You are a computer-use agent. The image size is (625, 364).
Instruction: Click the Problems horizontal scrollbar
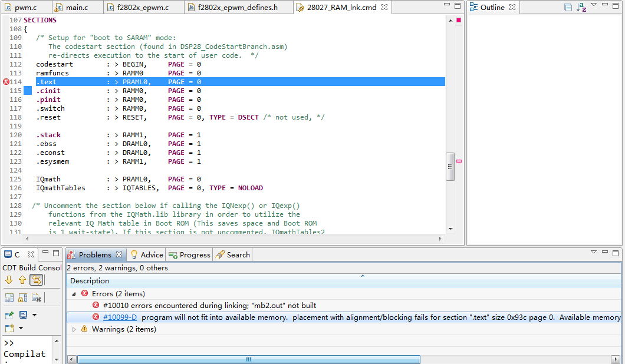248,359
